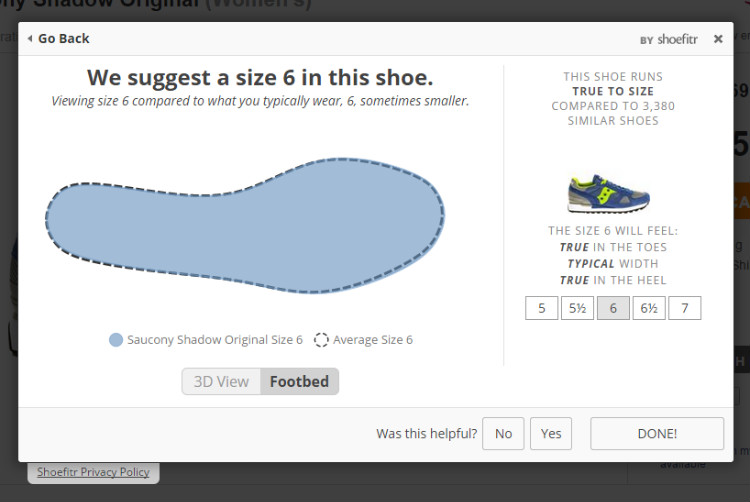Answer Yes to helpful question

tap(551, 434)
